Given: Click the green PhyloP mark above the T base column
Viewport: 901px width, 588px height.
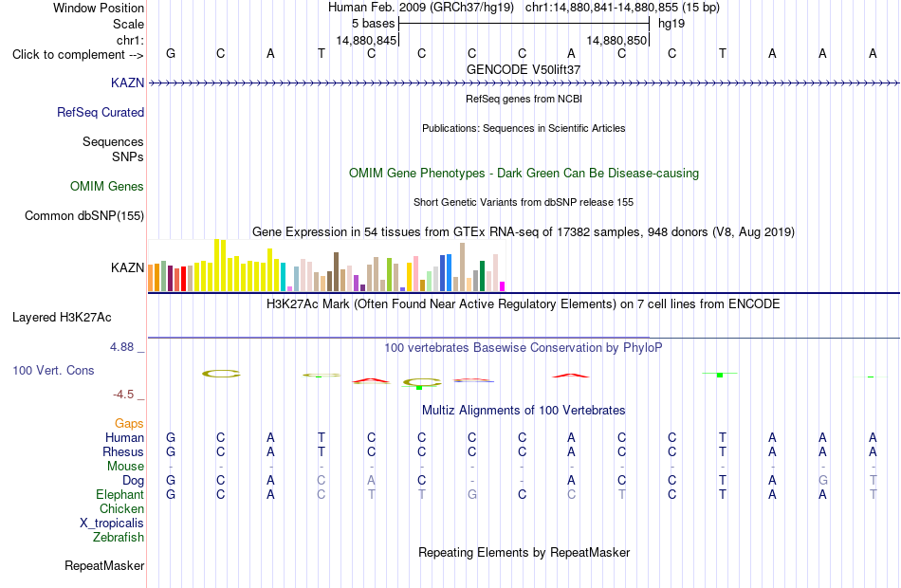Looking at the screenshot, I should tap(720, 375).
